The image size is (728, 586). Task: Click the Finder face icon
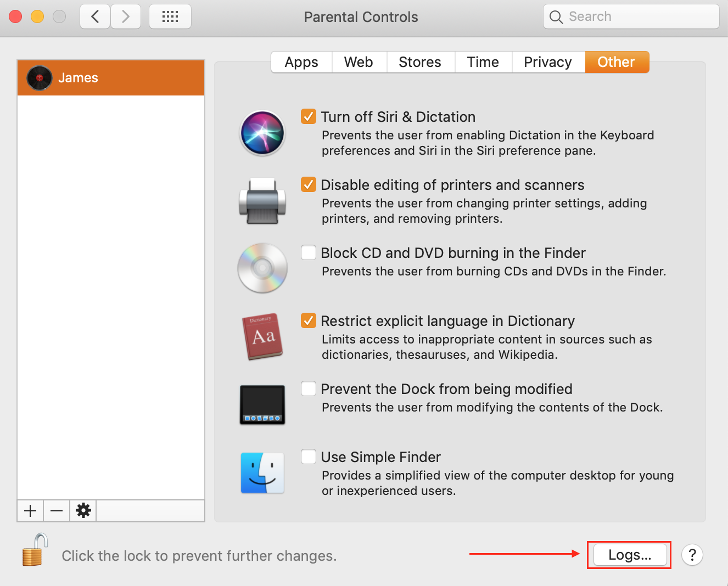point(262,473)
